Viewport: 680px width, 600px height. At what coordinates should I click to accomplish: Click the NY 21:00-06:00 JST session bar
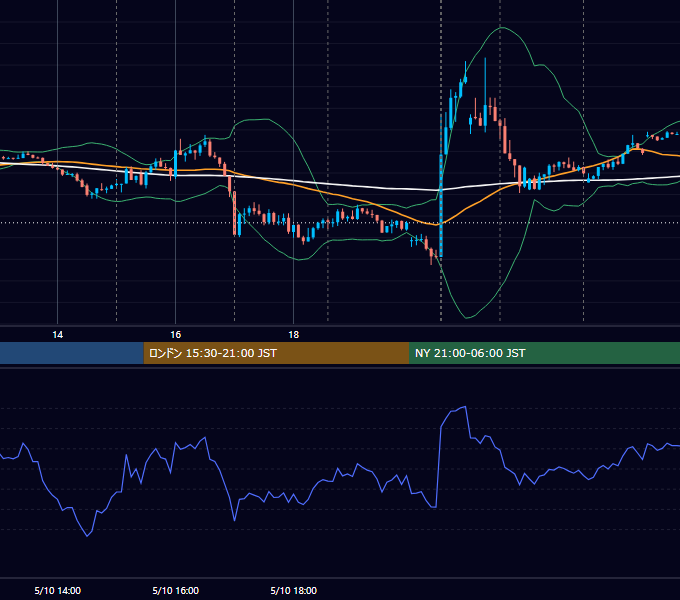pos(544,353)
